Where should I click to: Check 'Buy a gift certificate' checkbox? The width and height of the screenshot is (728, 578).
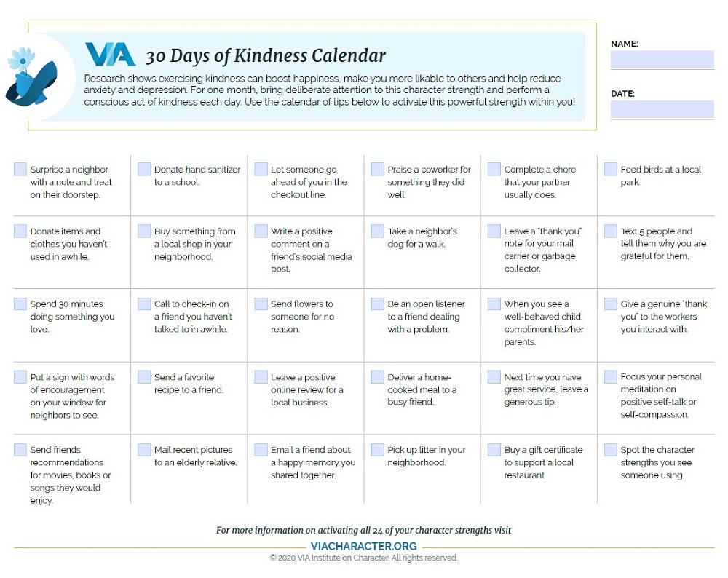(494, 450)
